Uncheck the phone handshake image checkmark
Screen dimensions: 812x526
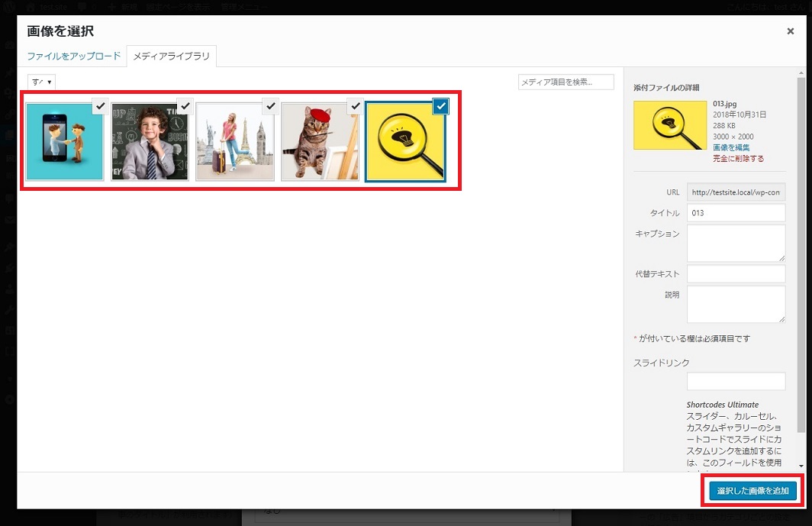100,106
